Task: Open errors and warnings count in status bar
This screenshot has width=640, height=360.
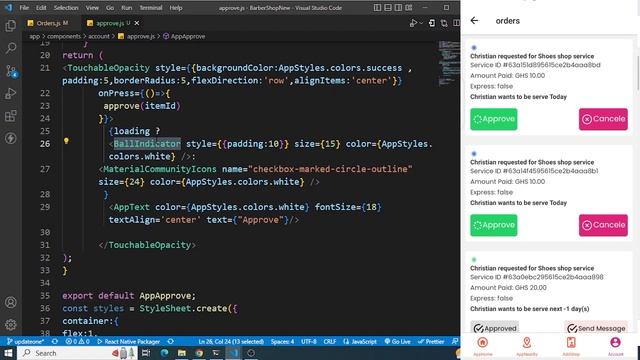Action: tap(77, 342)
